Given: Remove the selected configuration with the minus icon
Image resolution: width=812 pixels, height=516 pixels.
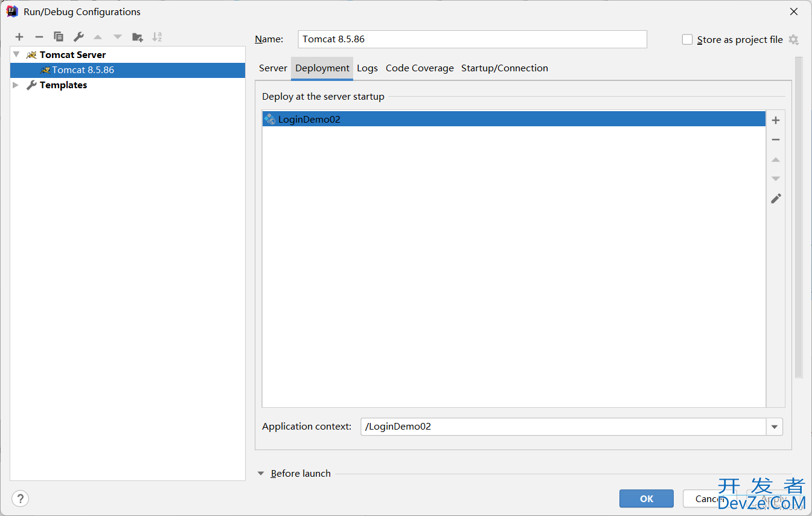Looking at the screenshot, I should [x=39, y=37].
